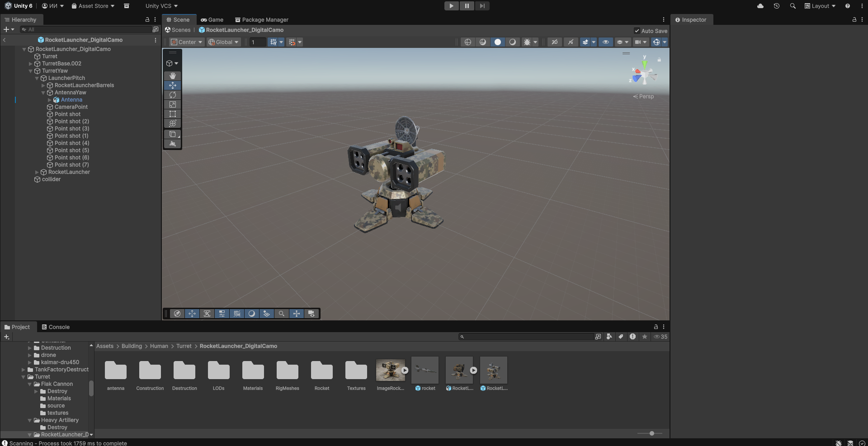Screen dimensions: 868x446
Task: Open the Layout dropdown
Action: coord(820,6)
